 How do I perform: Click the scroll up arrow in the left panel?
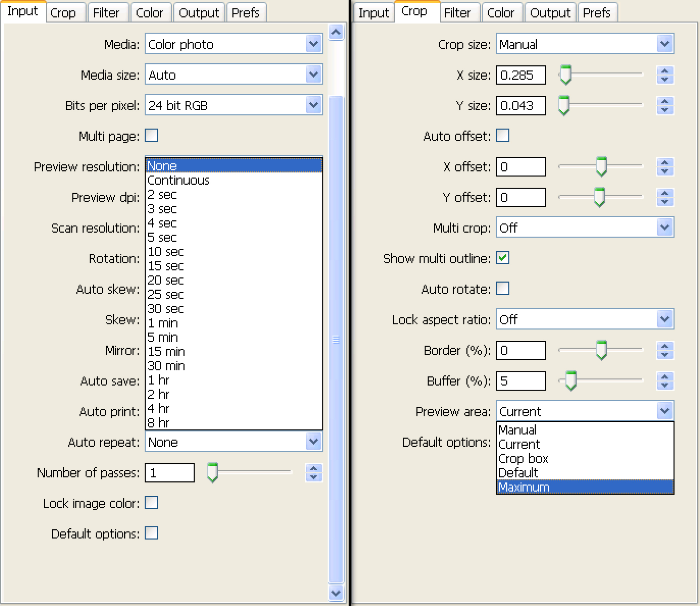click(x=336, y=32)
